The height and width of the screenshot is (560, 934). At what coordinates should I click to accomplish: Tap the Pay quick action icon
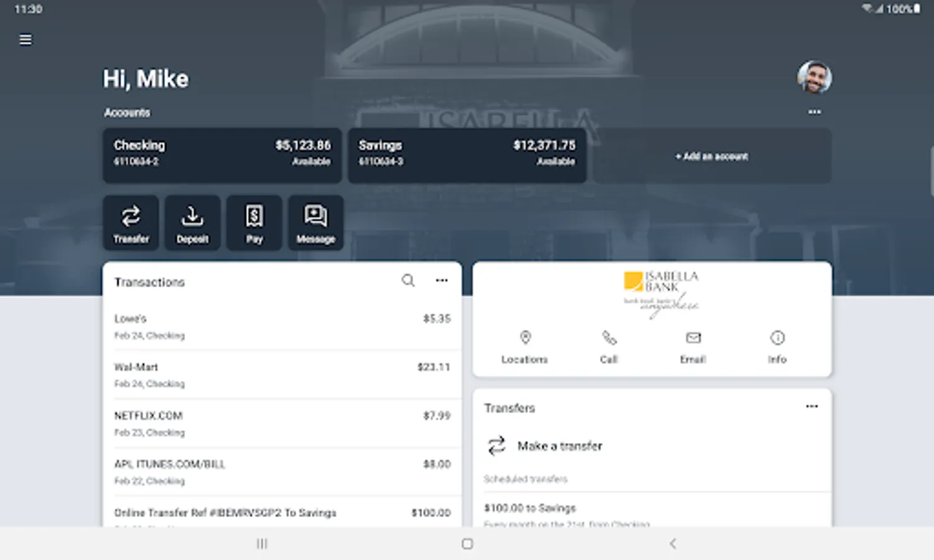(254, 223)
